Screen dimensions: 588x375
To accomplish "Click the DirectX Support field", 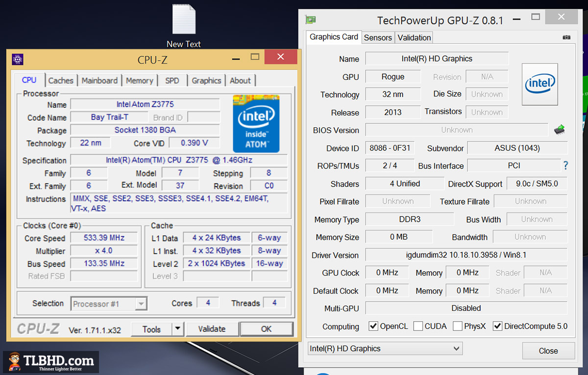I will point(537,184).
